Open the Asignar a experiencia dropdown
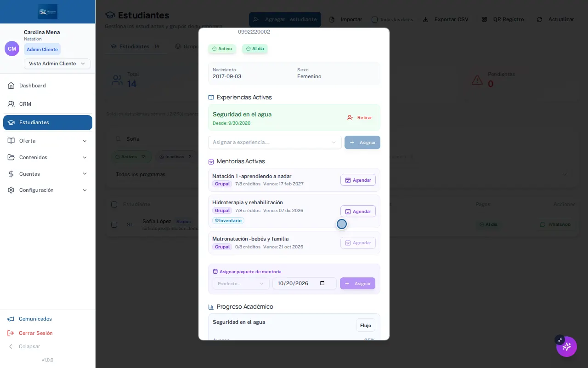Screen dimensions: 588x368 pos(275,142)
